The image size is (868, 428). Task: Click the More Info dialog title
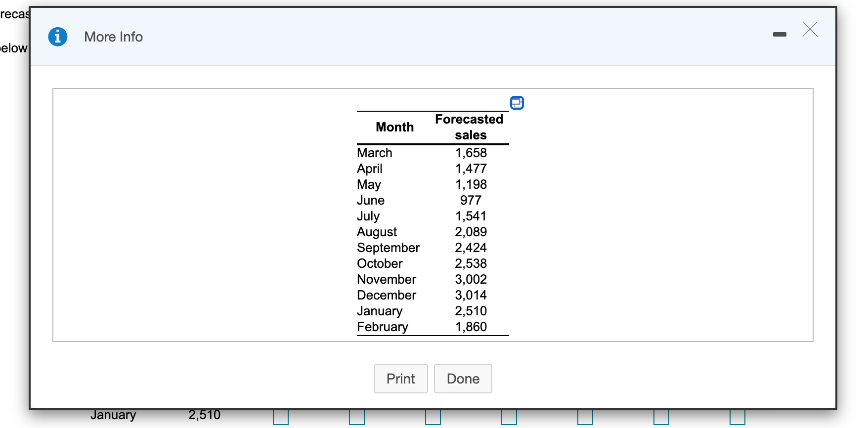click(113, 37)
